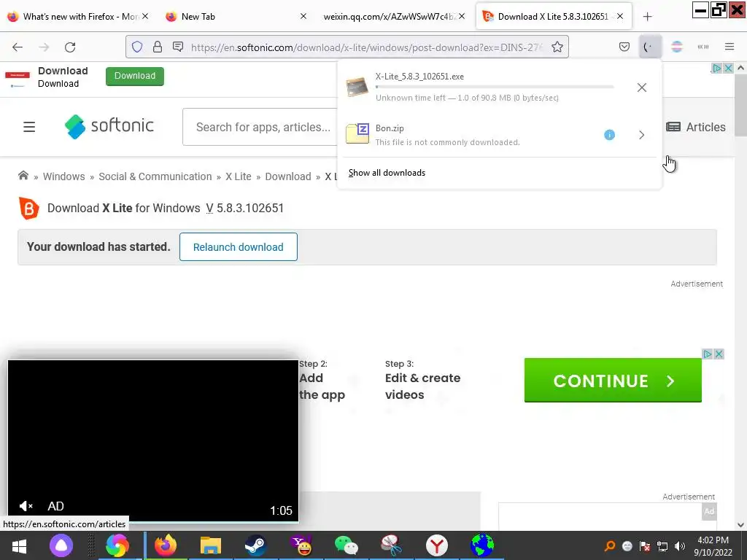Screen dimensions: 747x560
Task: Unmute the video ad
Action: pyautogui.click(x=26, y=506)
